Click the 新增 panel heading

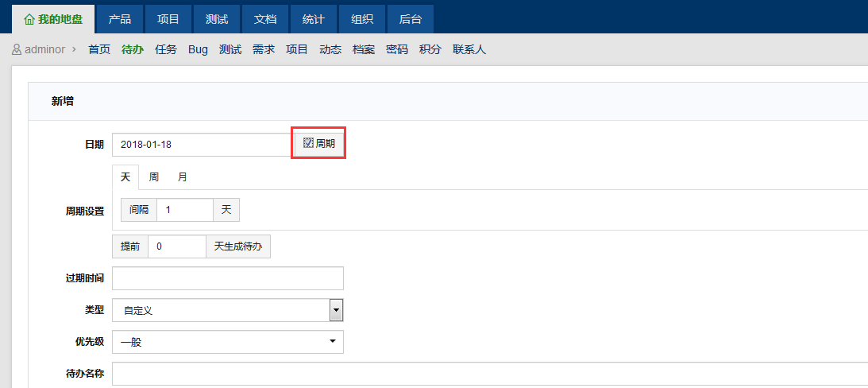(63, 102)
